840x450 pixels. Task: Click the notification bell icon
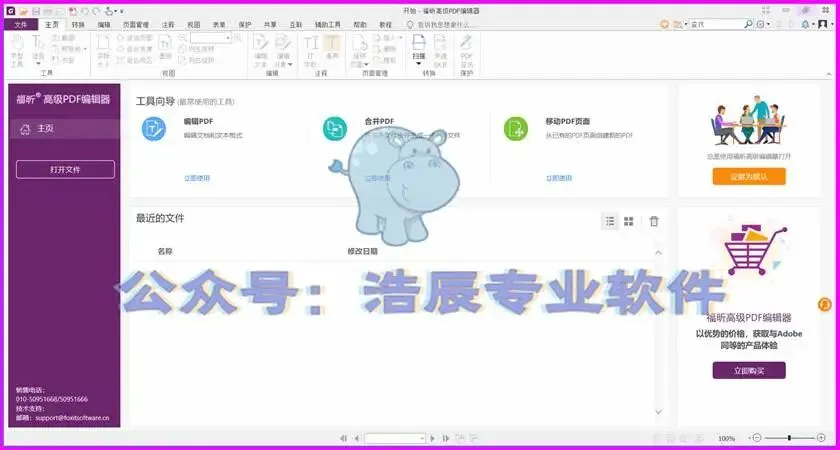tap(805, 25)
